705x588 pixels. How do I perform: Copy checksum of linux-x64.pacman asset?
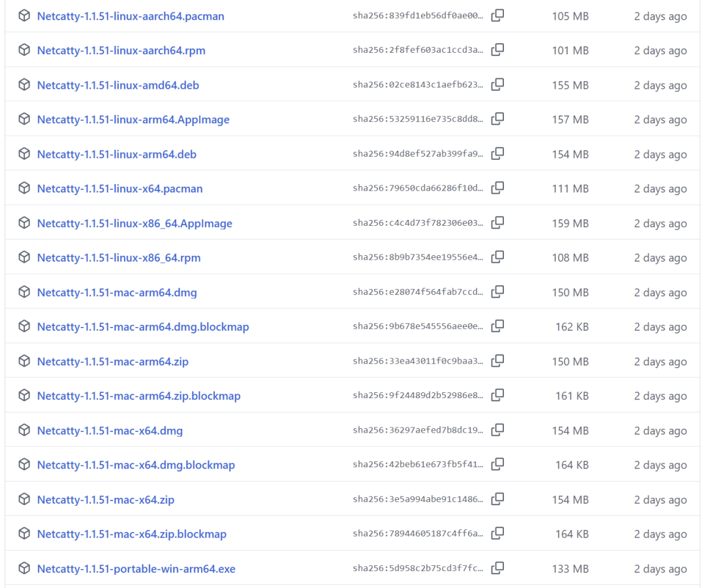497,188
